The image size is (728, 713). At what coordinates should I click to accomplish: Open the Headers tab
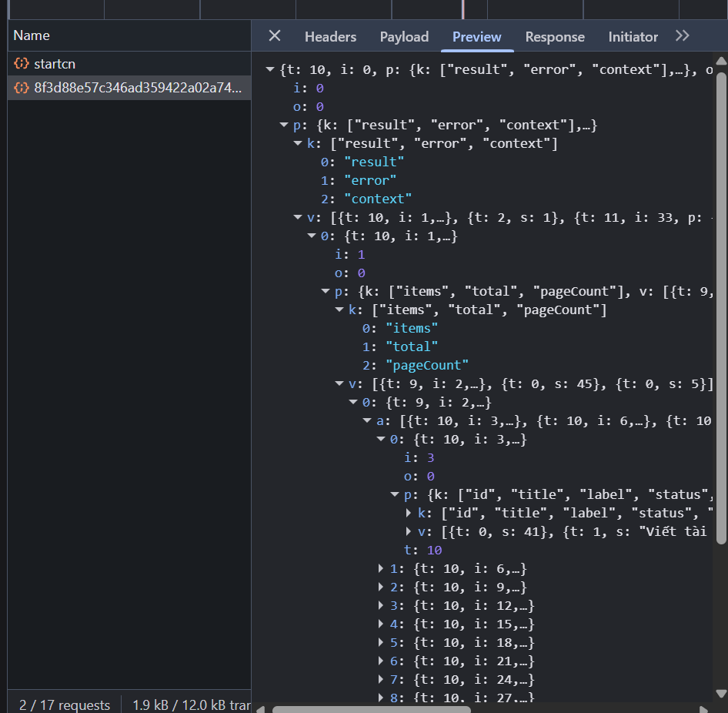330,37
